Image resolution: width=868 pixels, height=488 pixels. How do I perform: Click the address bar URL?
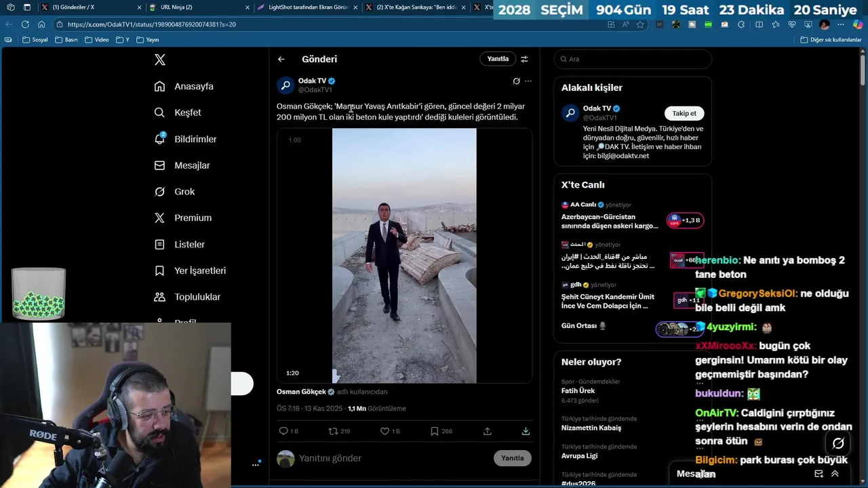click(x=152, y=24)
